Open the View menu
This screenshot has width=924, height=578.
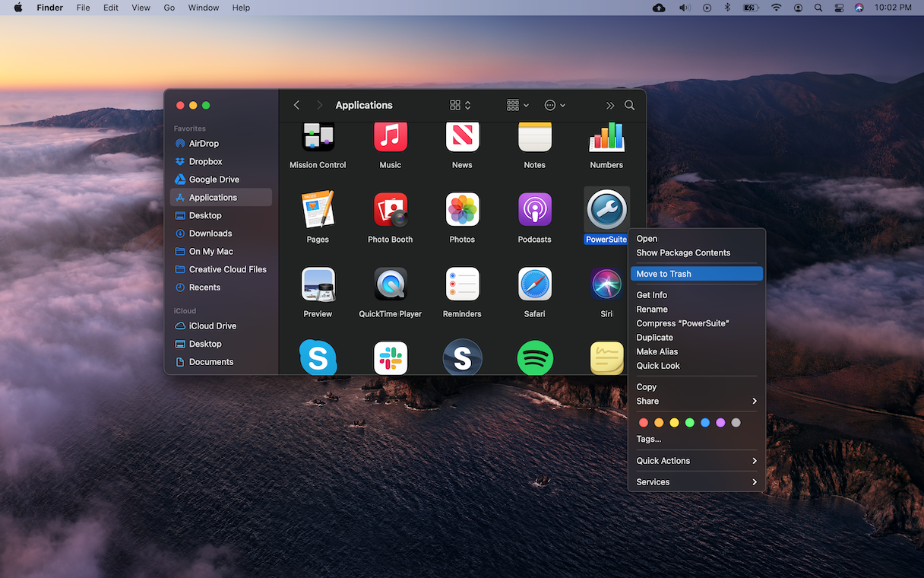[x=141, y=8]
